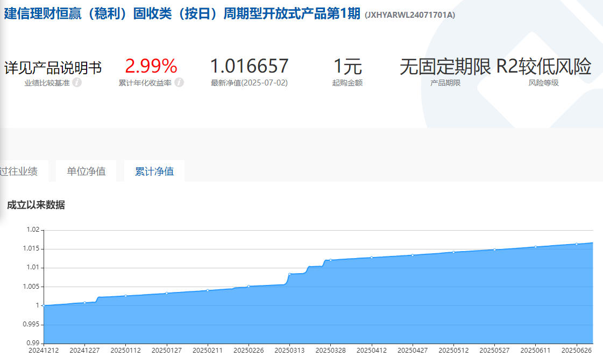
Task: Click the 风险等级 label
Action: [543, 83]
